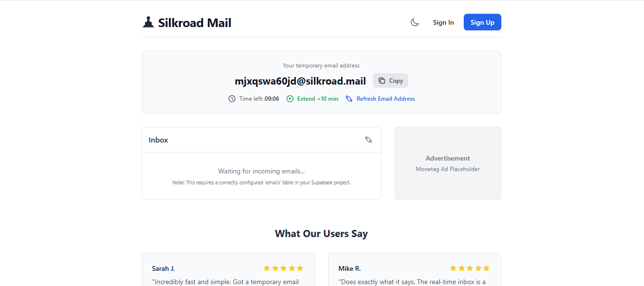Click the copy icon inside the Copy button
Viewport: 644px width, 286px height.
381,80
